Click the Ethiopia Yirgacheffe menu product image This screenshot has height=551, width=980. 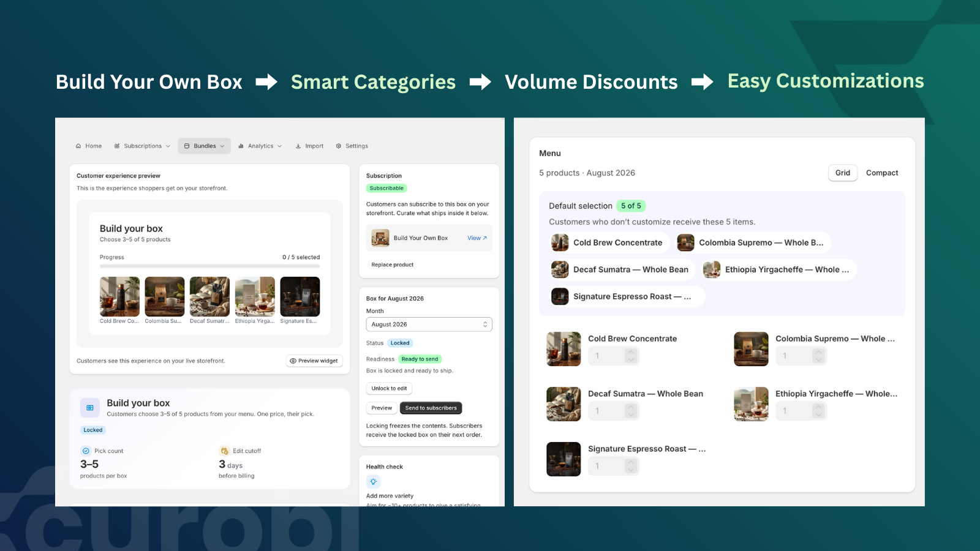pos(751,404)
